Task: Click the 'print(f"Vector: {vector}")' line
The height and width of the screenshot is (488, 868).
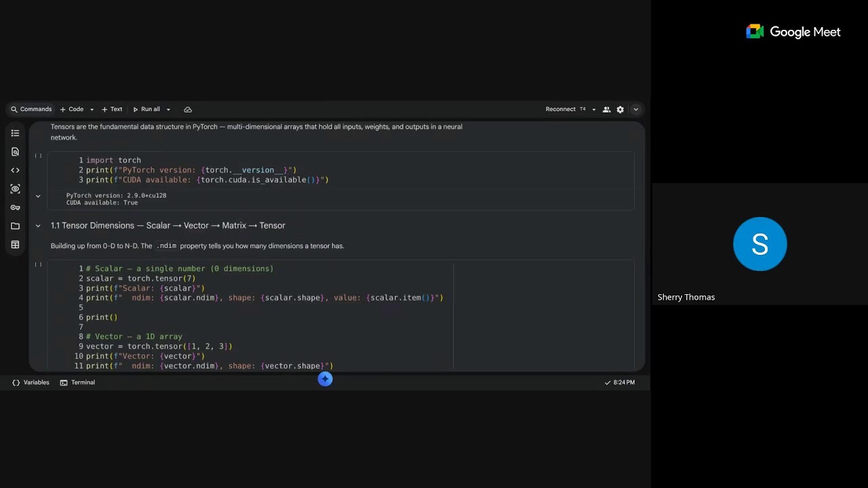Action: point(145,356)
